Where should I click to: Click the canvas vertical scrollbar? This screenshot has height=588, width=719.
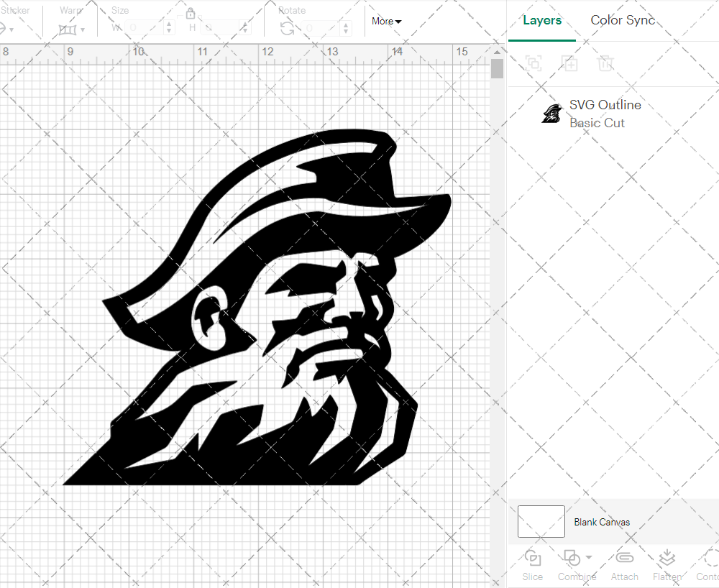pos(496,68)
